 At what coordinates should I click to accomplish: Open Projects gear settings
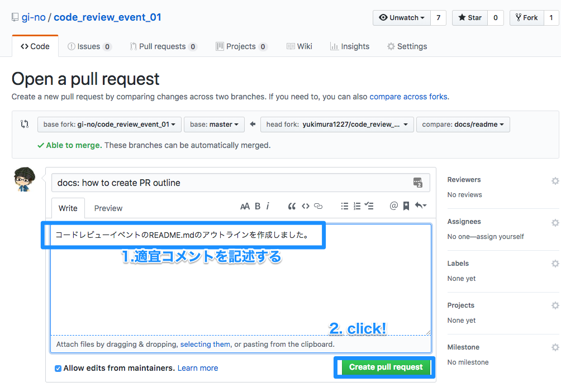tap(555, 305)
